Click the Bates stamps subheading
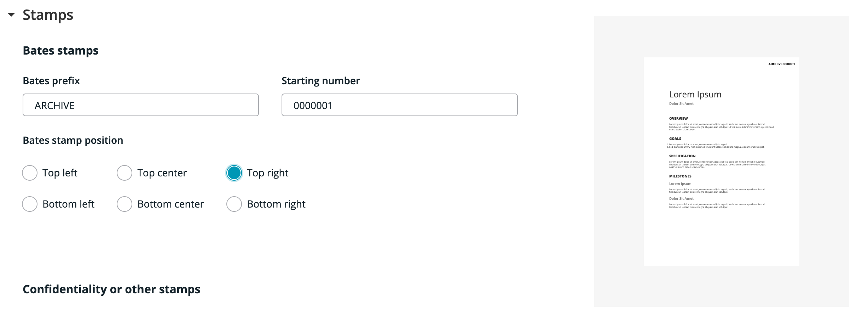 tap(60, 51)
